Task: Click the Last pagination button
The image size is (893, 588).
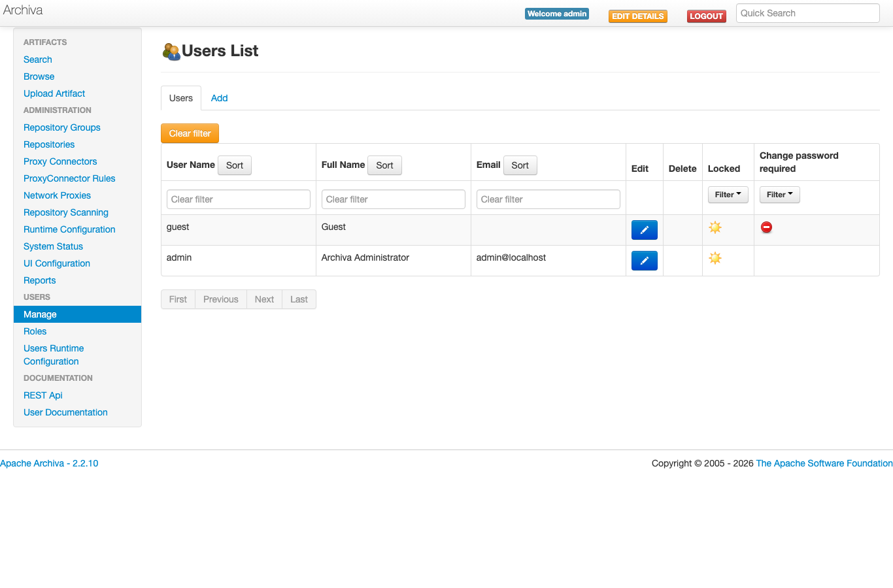Action: 299,299
